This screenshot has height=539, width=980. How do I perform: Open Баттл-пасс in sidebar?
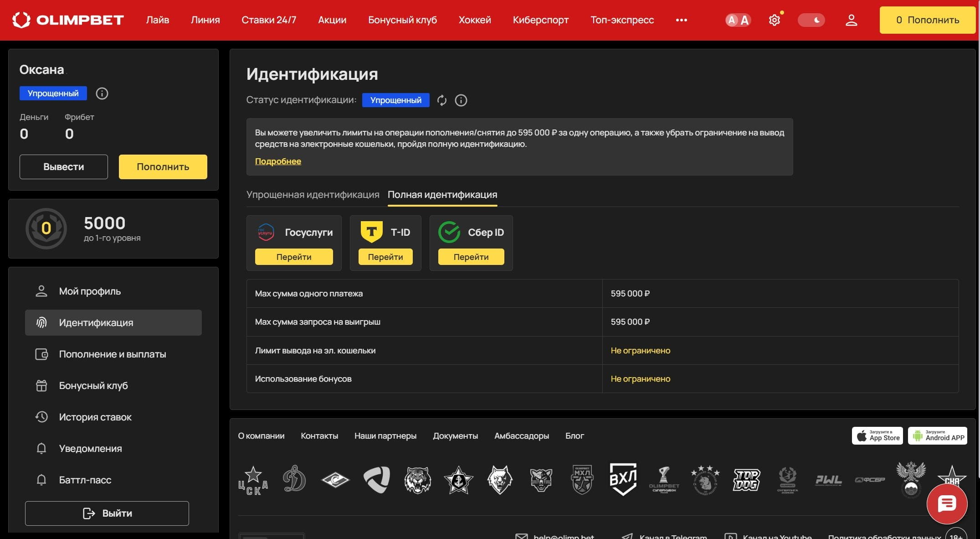(113, 480)
